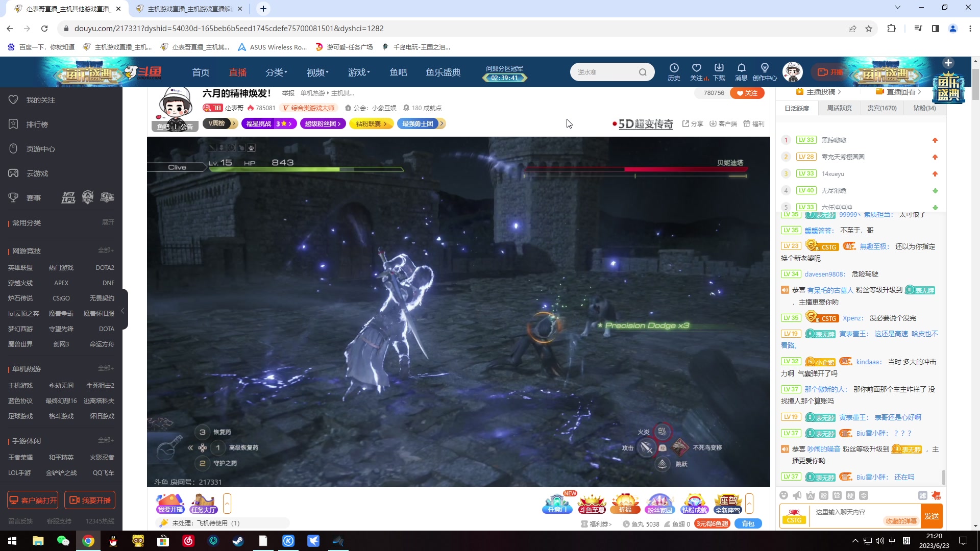The image size is (980, 551).
Task: Open the Creator Center lightbulb icon
Action: [x=765, y=72]
